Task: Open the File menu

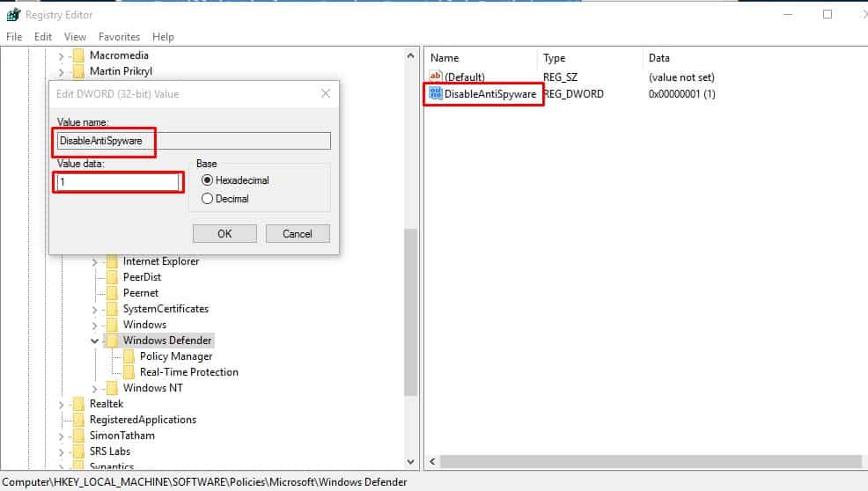Action: click(x=14, y=37)
